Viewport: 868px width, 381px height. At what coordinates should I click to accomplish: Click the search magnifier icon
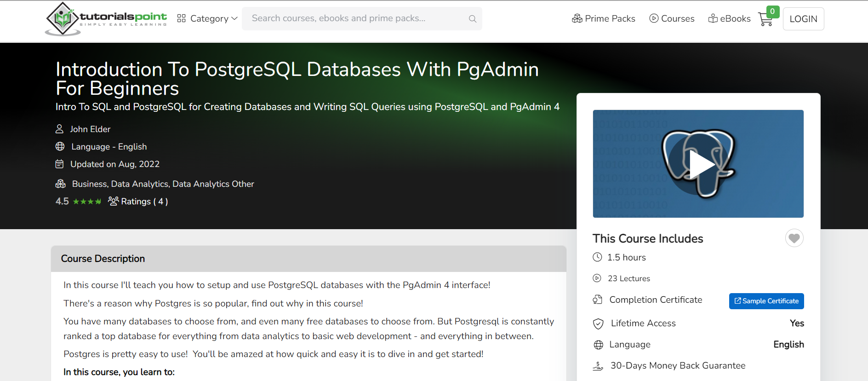(x=472, y=19)
